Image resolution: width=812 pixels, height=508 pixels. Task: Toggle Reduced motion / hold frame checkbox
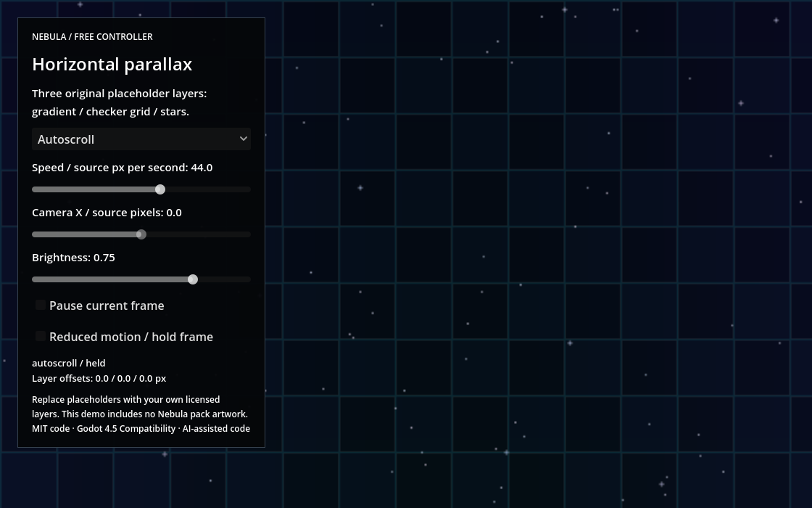pyautogui.click(x=41, y=336)
